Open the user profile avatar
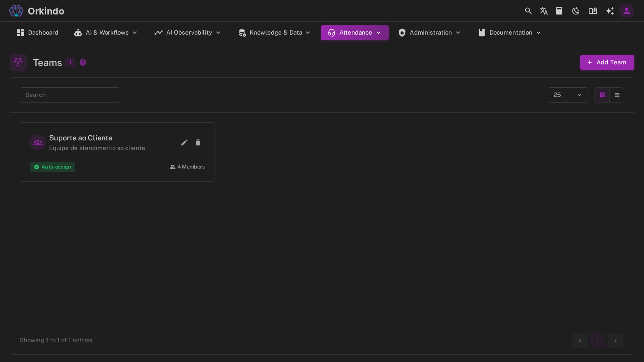Image resolution: width=644 pixels, height=362 pixels. pos(627,11)
